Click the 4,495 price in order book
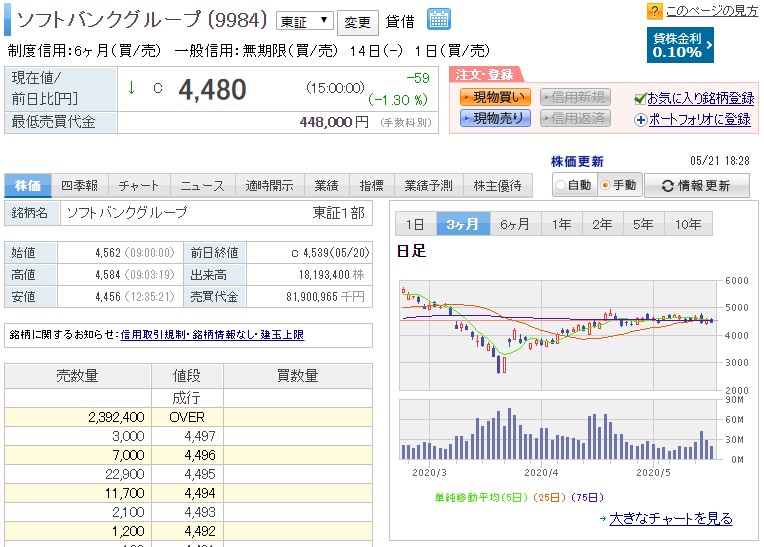This screenshot has width=764, height=547. pyautogui.click(x=200, y=474)
